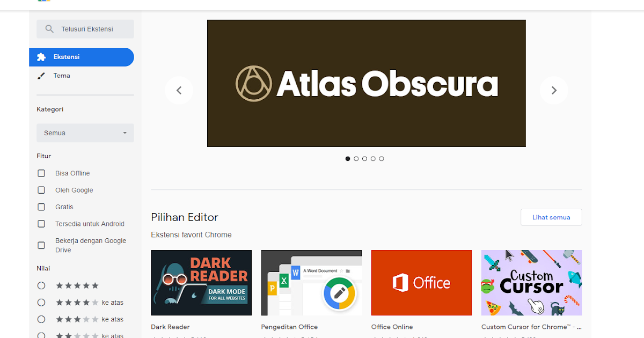Screen dimensions: 644x338
Task: Enable the Oleh Google checkbox
Action: pos(41,190)
